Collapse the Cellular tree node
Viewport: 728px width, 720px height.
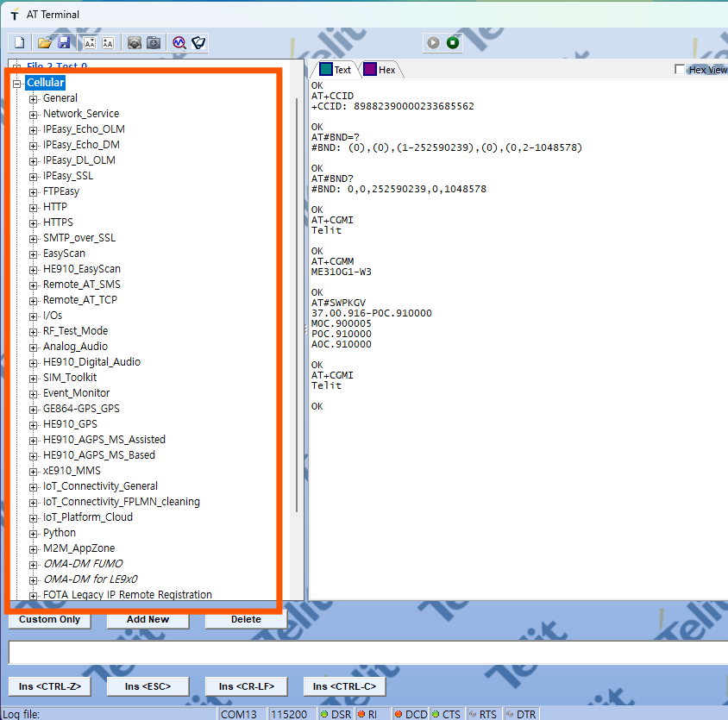(17, 84)
